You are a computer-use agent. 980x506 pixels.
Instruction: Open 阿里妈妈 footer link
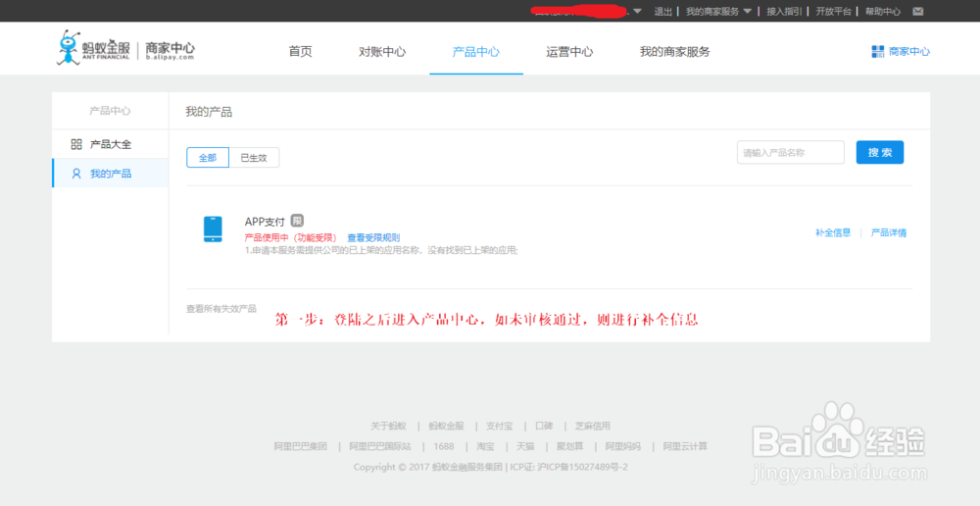(623, 446)
